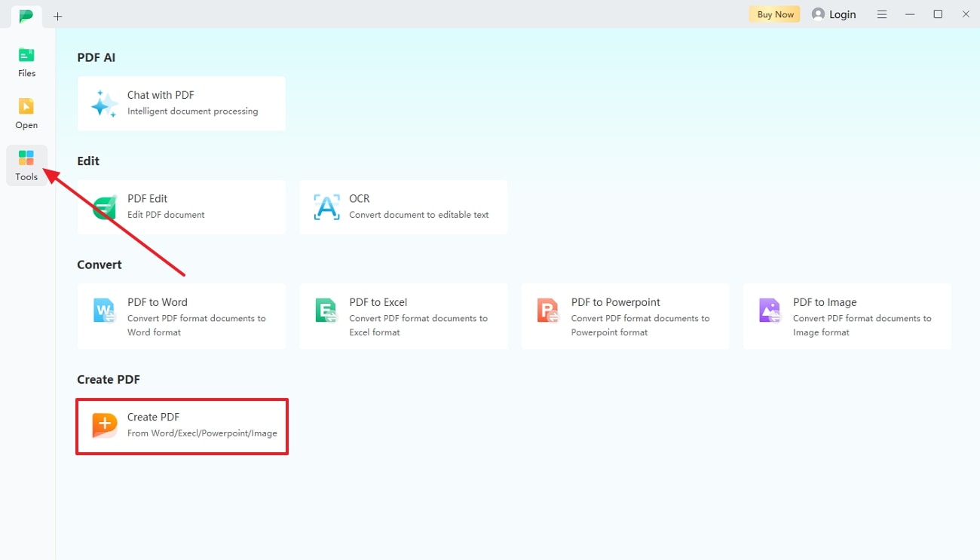Open Chat with PDF title

point(161,95)
